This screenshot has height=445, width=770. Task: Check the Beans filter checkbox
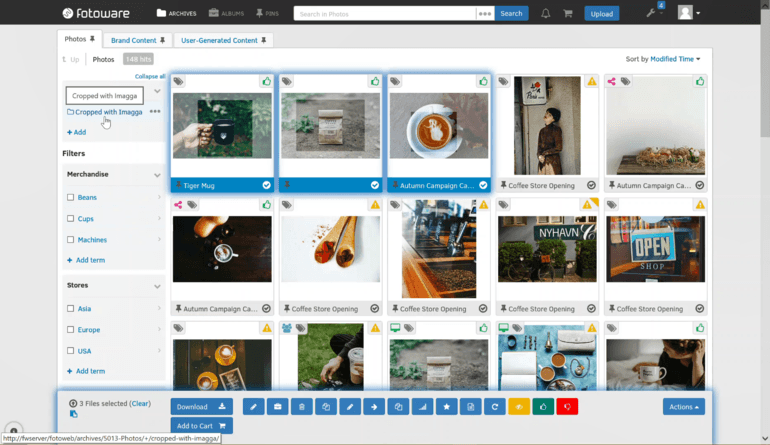71,197
